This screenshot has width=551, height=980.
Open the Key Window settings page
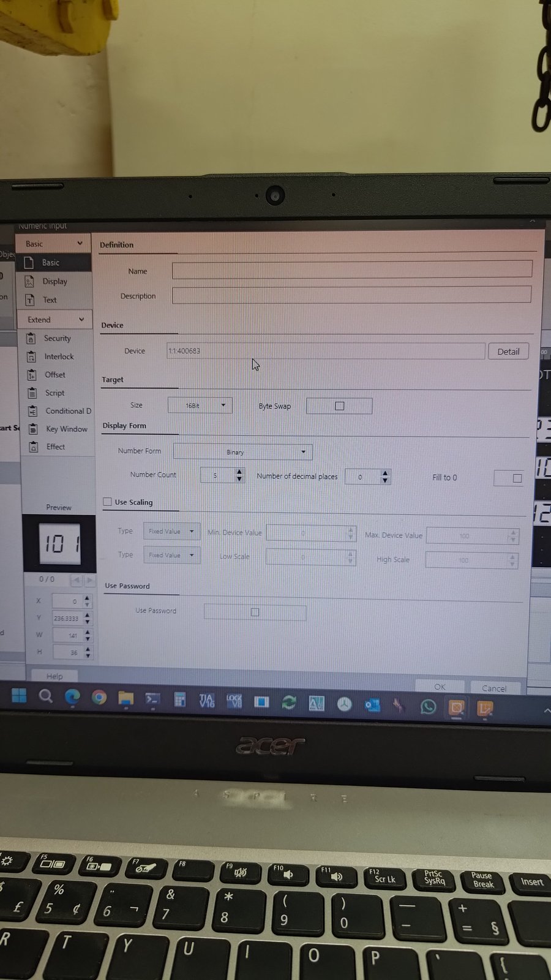59,429
